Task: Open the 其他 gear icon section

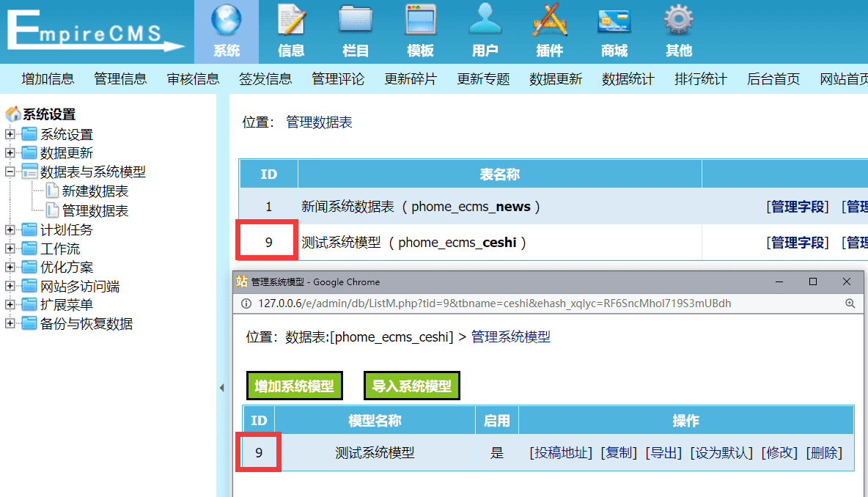Action: click(679, 32)
